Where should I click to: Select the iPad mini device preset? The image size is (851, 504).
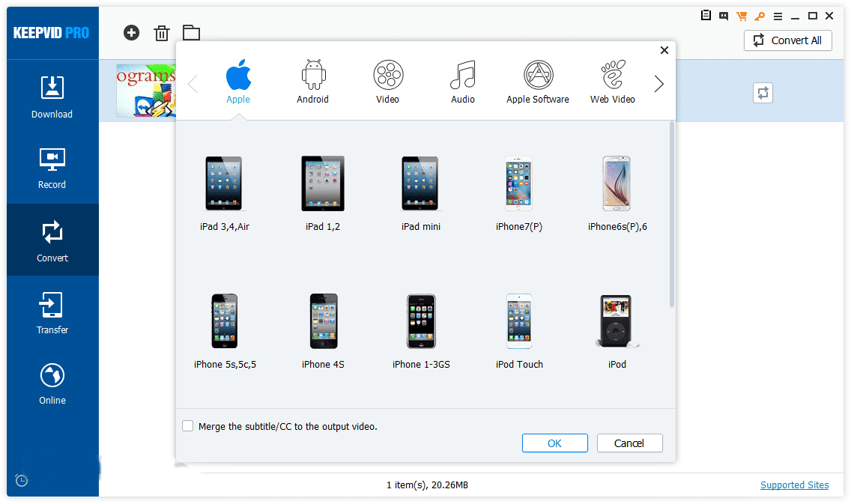tap(420, 194)
